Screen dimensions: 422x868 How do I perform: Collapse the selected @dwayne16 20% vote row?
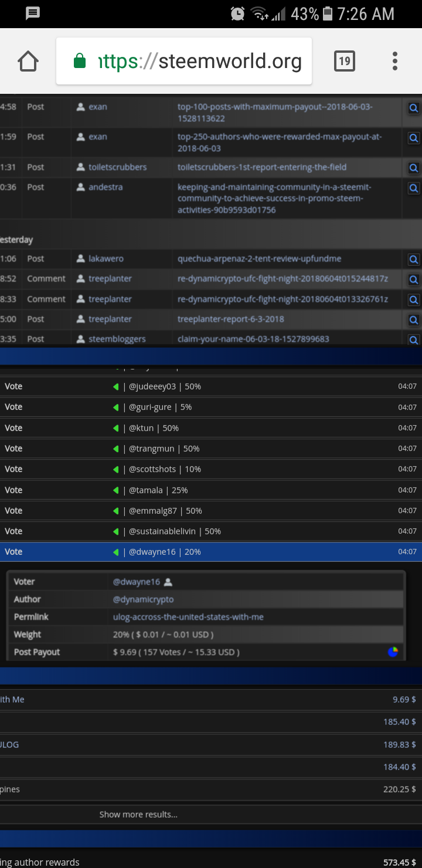[211, 552]
